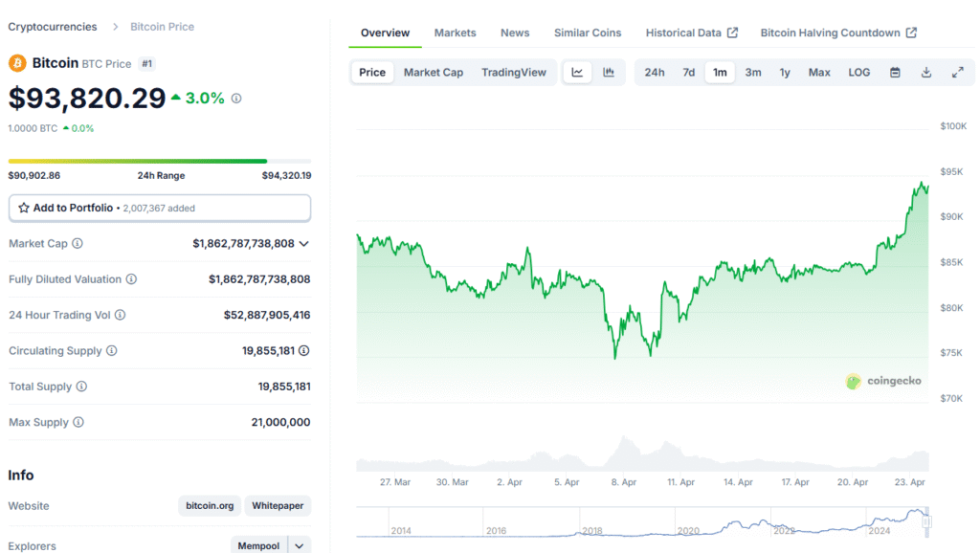Switch to line chart view icon
The height and width of the screenshot is (553, 980).
pyautogui.click(x=577, y=73)
